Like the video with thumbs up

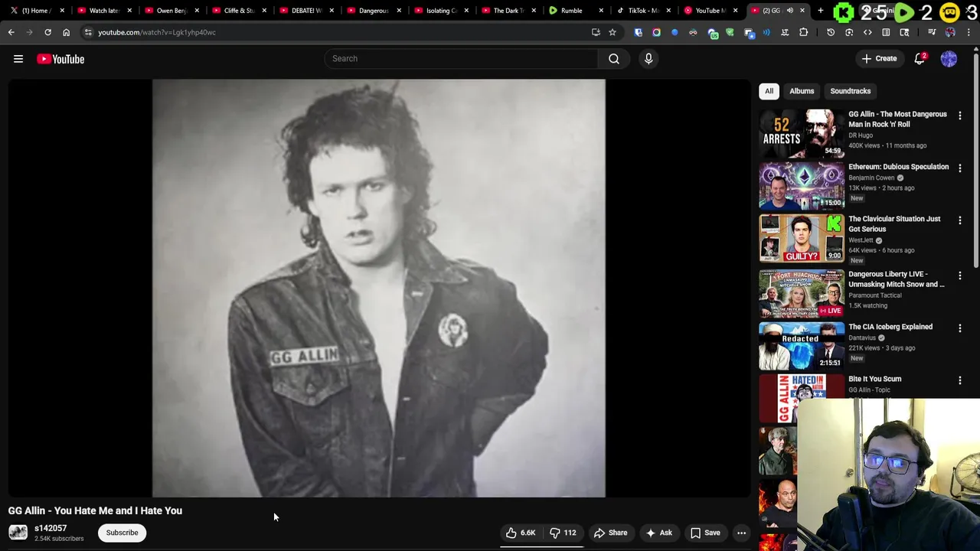(x=521, y=533)
